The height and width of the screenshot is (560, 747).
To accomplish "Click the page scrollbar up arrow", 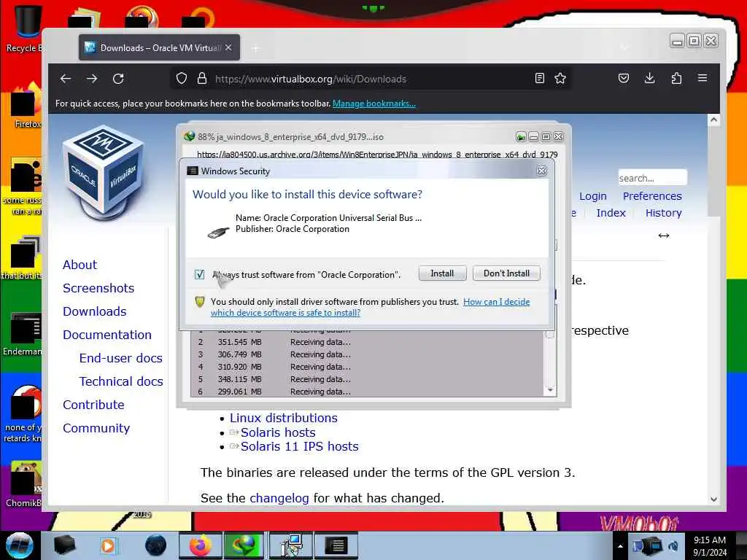I will pyautogui.click(x=713, y=120).
